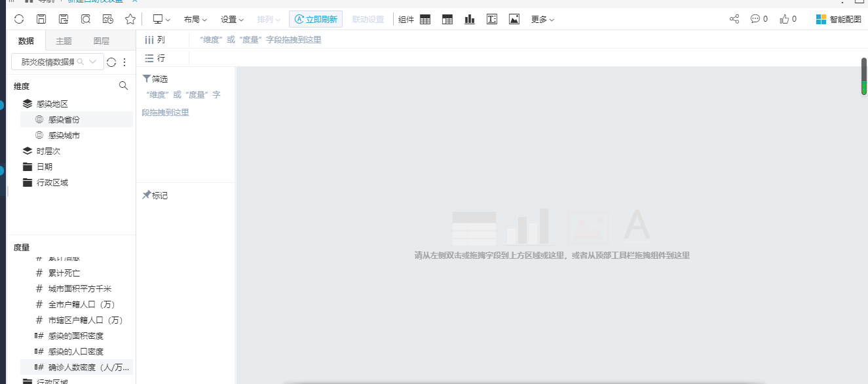The image size is (868, 384).
Task: Insert a text (T) component
Action: coord(491,19)
